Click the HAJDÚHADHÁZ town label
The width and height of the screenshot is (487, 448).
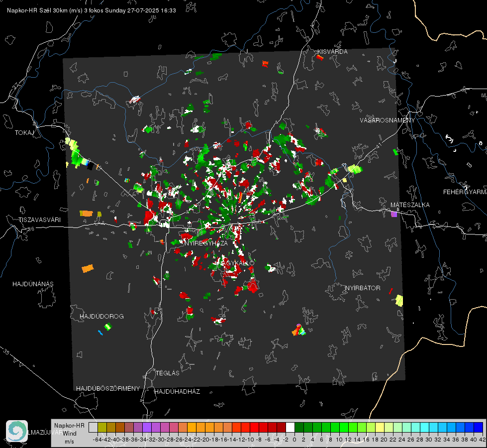[x=177, y=392]
